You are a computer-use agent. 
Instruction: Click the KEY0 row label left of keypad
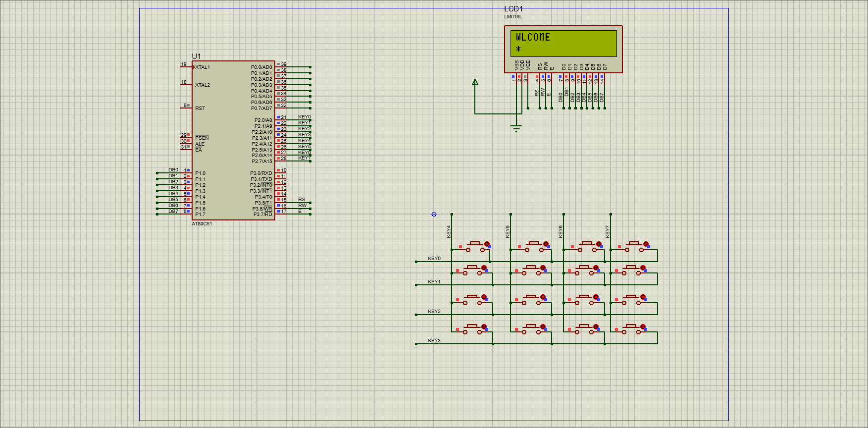[x=434, y=259]
